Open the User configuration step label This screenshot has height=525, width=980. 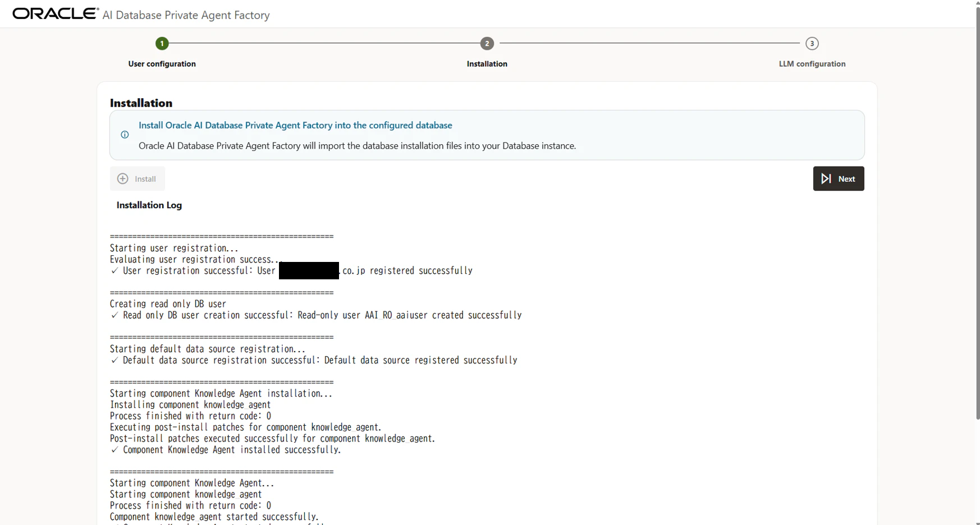click(x=162, y=64)
